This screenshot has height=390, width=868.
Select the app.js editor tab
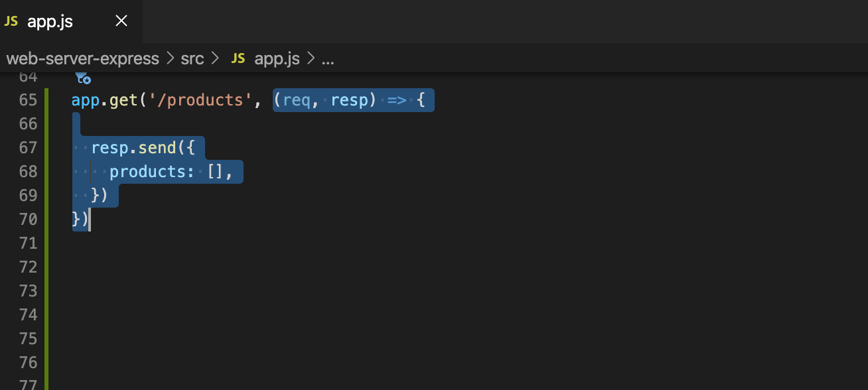pos(71,21)
